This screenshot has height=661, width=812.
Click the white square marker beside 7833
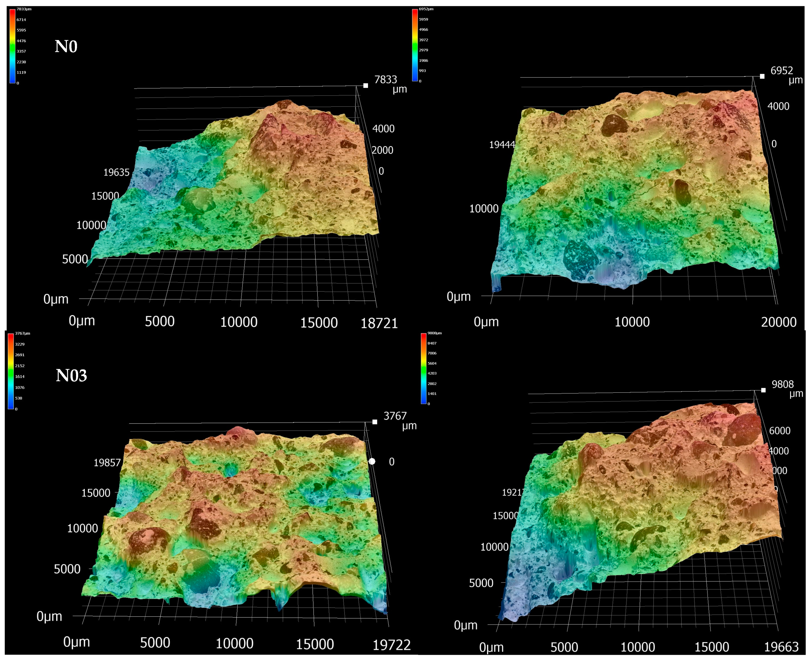tap(366, 86)
